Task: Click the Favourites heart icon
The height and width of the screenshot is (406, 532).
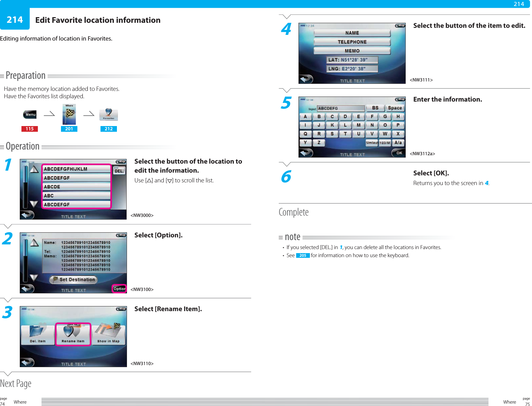Action: pos(109,115)
